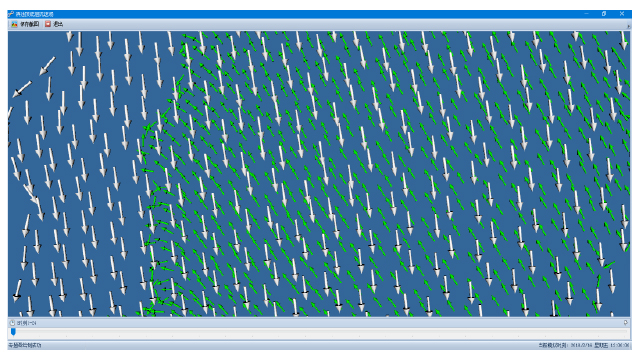640x360 pixels.
Task: Click the status bar text beside the window's left edge
Action: 24,345
